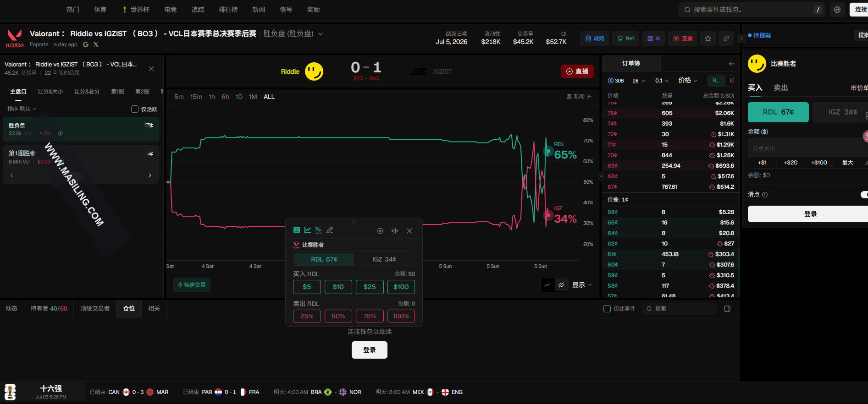Expand the 排序 默认 sort dropdown
This screenshot has height=404, width=868.
coord(22,109)
